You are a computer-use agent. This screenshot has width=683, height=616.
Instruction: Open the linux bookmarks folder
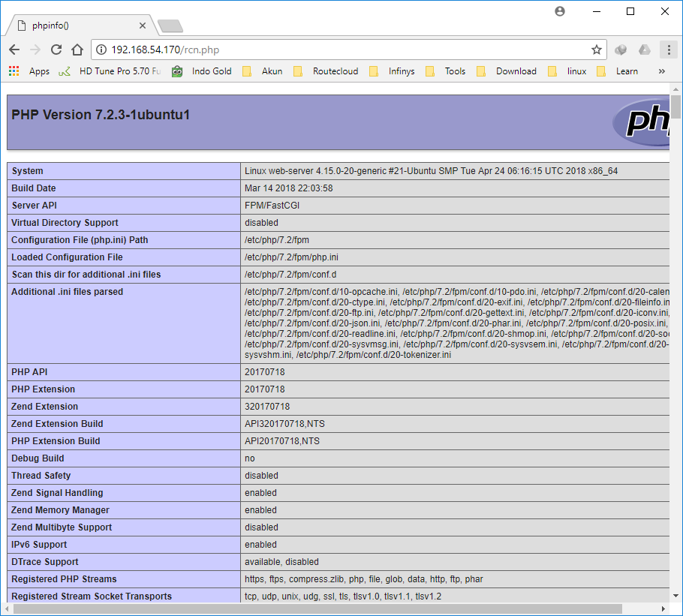pos(567,71)
